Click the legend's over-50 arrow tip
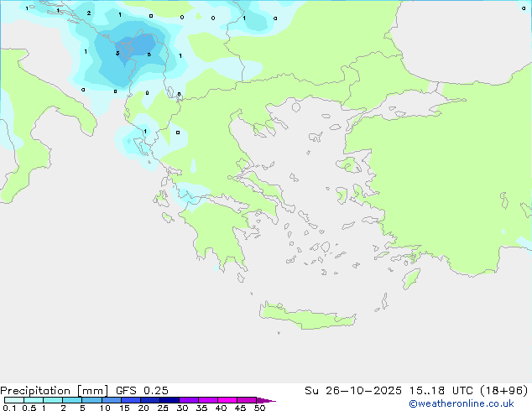This screenshot has width=532, height=411. 266,400
